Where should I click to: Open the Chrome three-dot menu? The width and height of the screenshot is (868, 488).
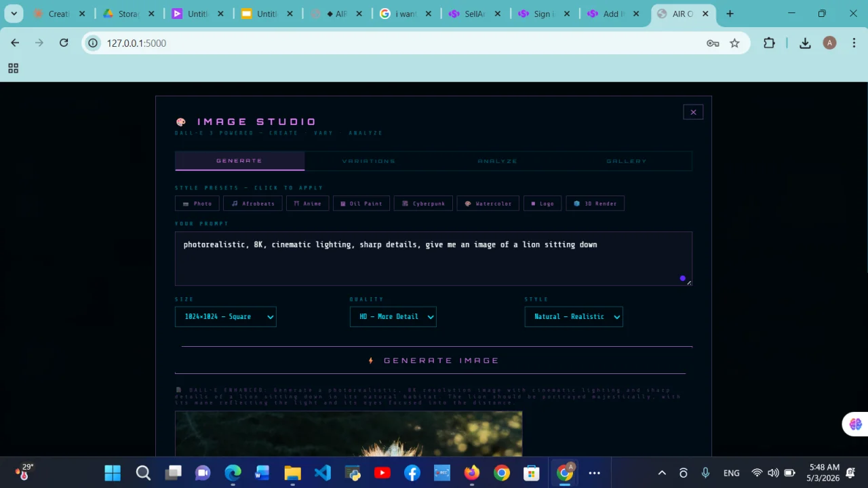coord(853,43)
